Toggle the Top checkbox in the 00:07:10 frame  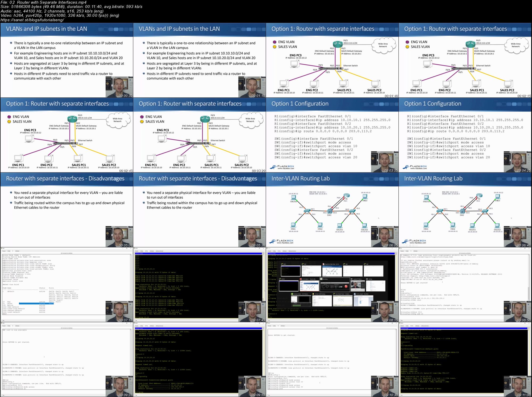2,321
